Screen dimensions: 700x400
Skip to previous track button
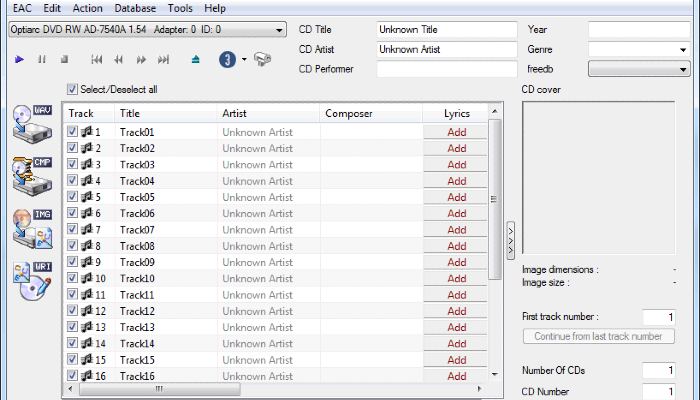(96, 59)
